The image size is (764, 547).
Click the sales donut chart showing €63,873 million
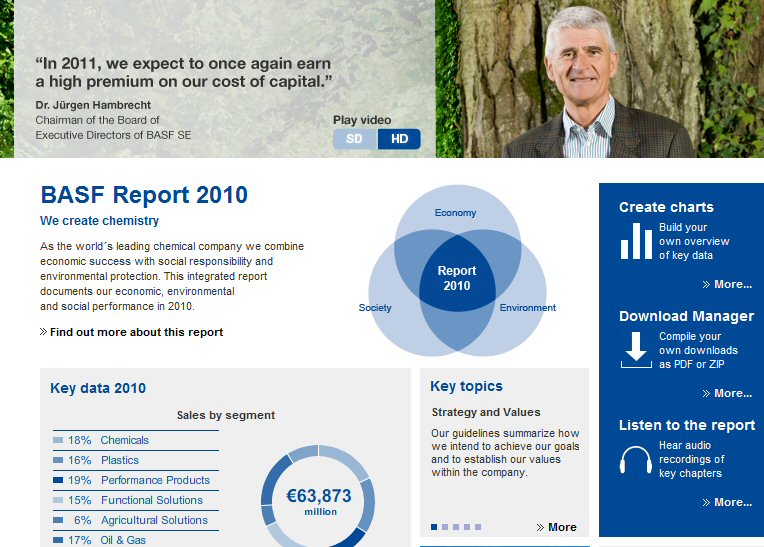tap(318, 497)
